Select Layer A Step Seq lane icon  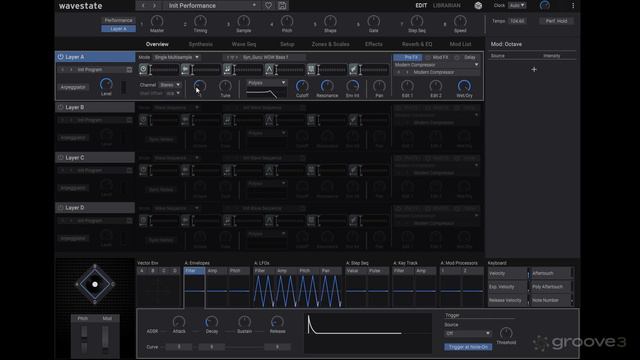[353, 69]
